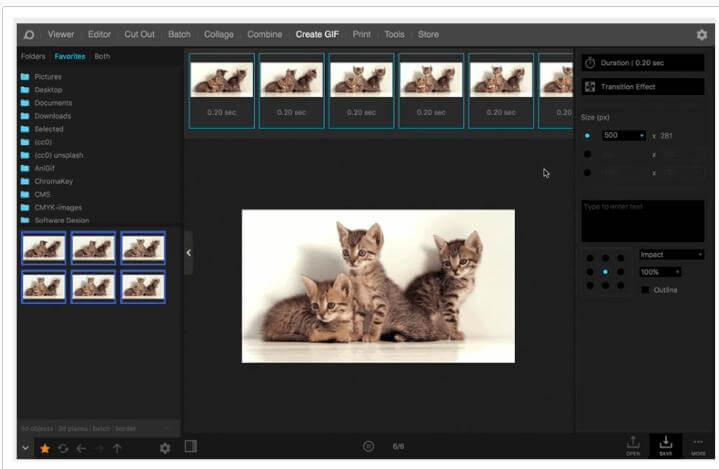Open the Collage tab
Viewport: 719px width, 469px height.
click(219, 34)
